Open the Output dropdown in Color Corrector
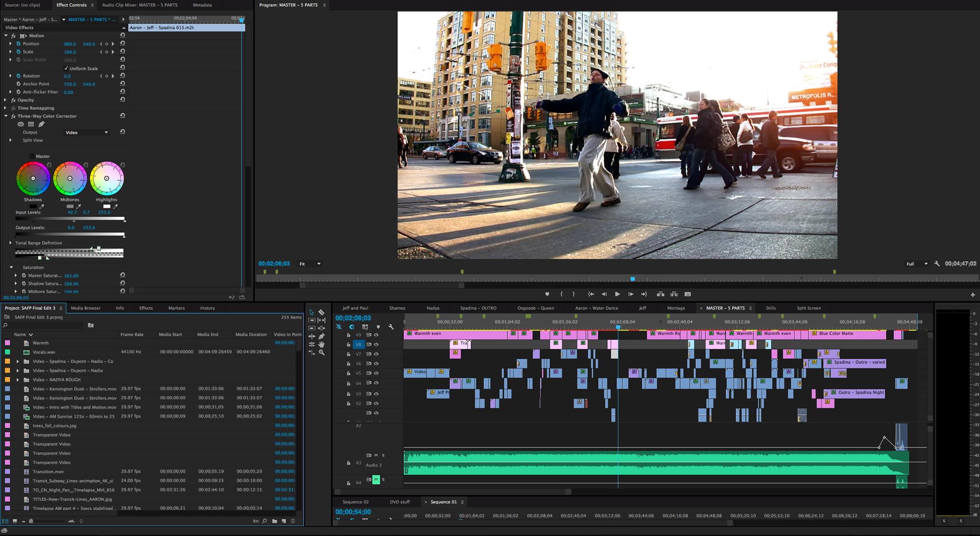The height and width of the screenshot is (536, 980). point(85,132)
